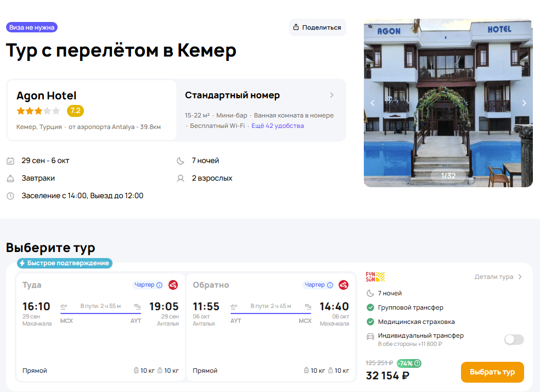Image resolution: width=540 pixels, height=392 pixels.
Task: Click the text Кемер, Турция
Action: click(39, 127)
